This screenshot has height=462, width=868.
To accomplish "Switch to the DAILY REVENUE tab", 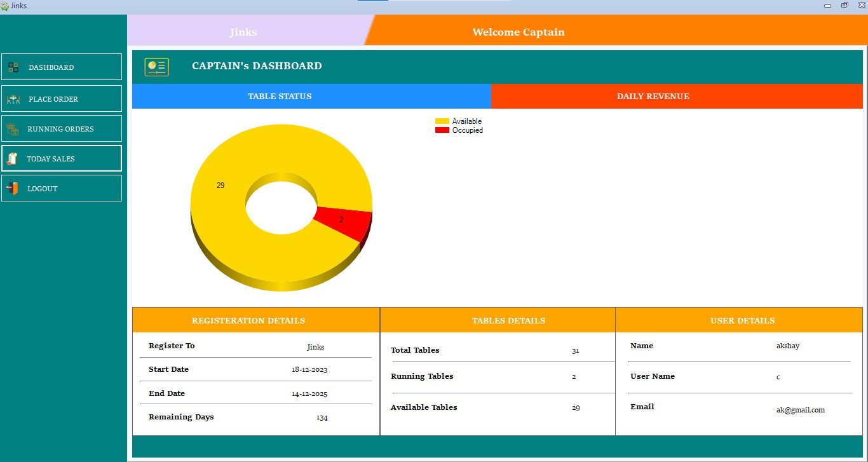I will (x=677, y=97).
